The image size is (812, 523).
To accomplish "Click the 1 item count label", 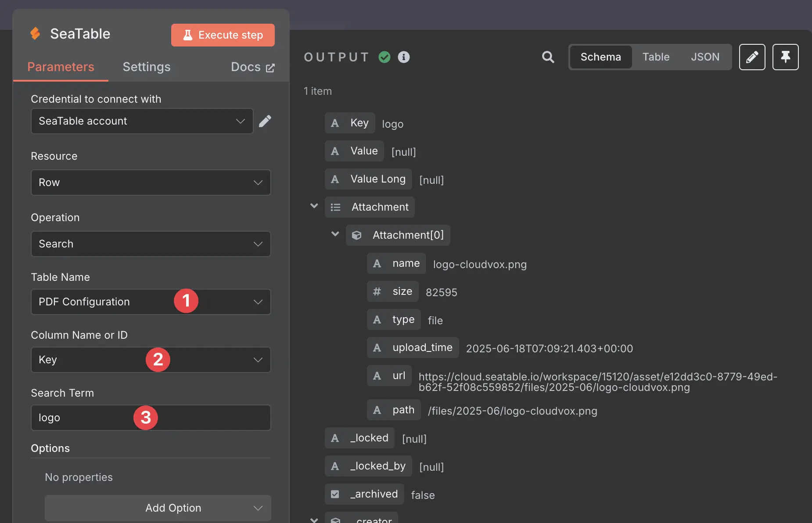I will point(318,91).
